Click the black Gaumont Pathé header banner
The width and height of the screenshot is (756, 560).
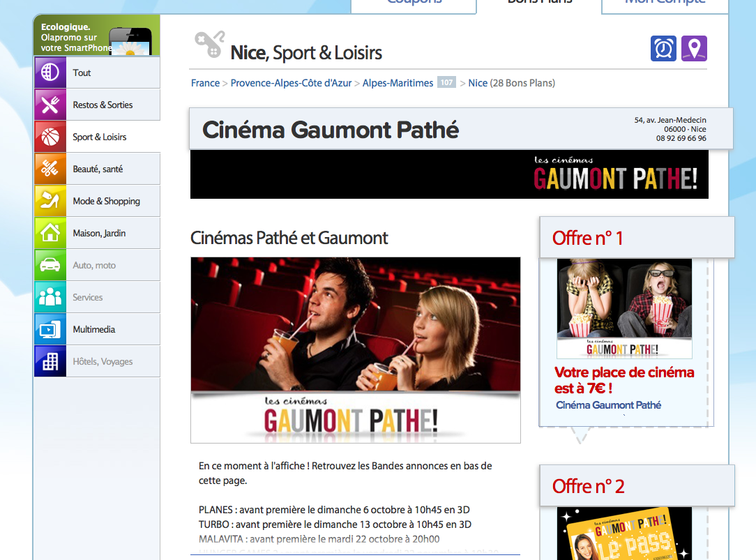pos(449,174)
